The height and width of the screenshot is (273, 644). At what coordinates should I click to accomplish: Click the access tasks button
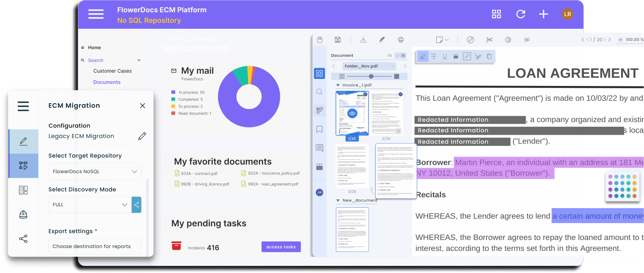tap(281, 247)
